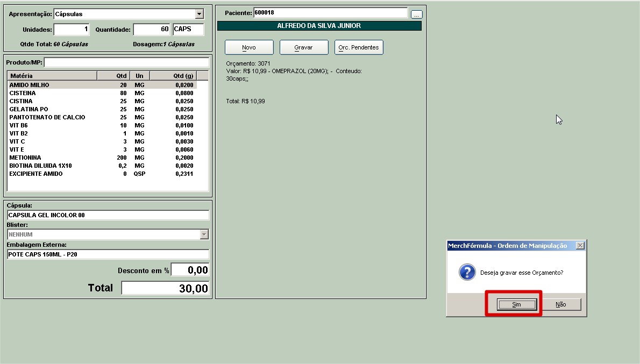Click Sim to confirm saving the Orçamento
Viewport: 640px width, 364px height.
click(516, 304)
